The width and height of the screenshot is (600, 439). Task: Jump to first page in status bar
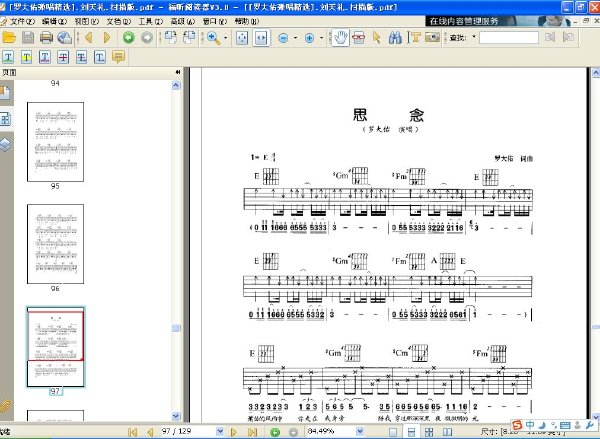click(x=132, y=432)
